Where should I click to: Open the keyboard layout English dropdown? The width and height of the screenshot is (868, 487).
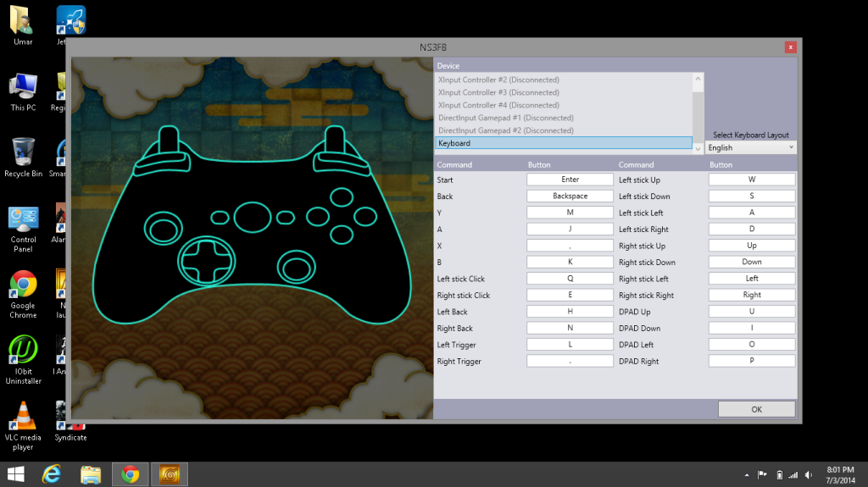751,147
